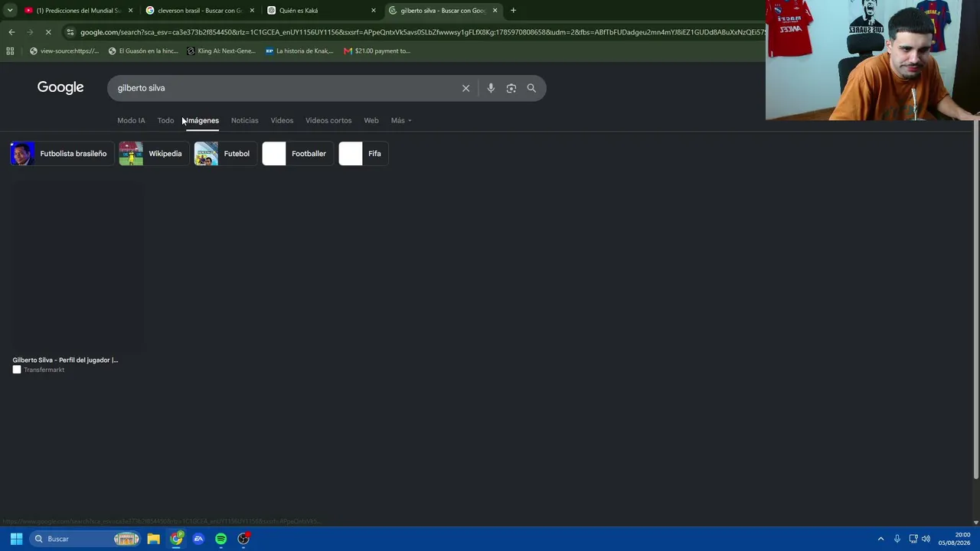Image resolution: width=980 pixels, height=551 pixels.
Task: Clear the search query text
Action: point(465,88)
